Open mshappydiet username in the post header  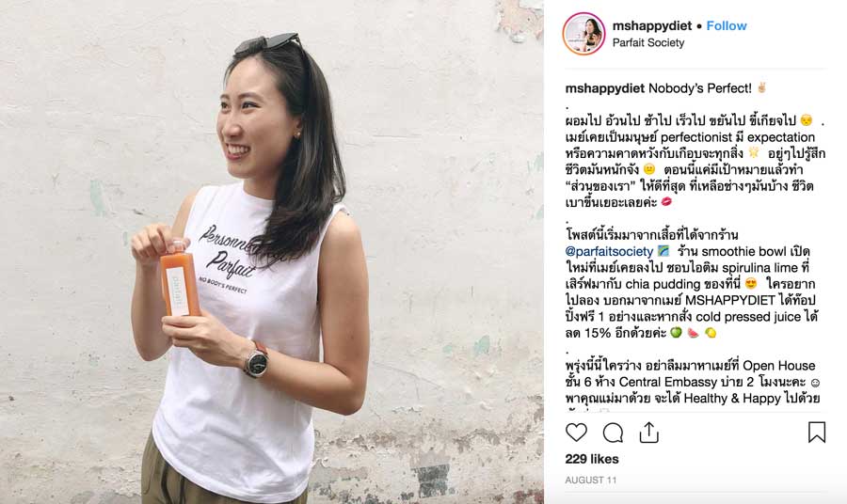pyautogui.click(x=652, y=26)
